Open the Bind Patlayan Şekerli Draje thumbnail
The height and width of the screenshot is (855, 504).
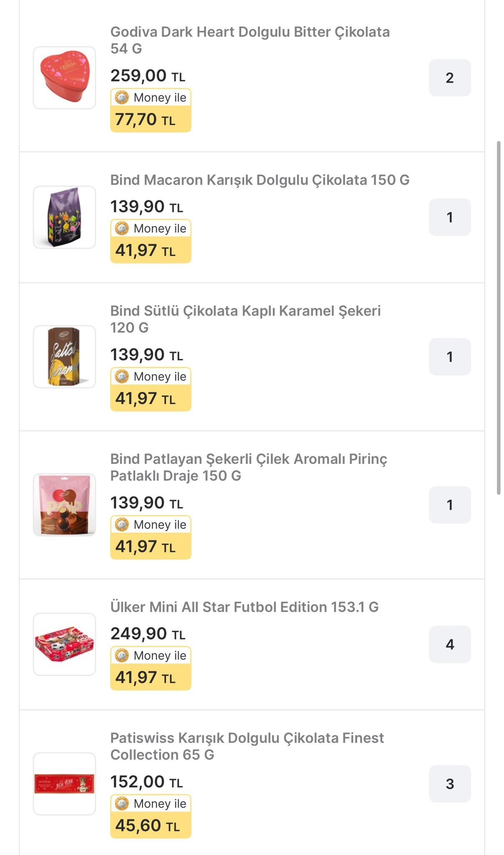[65, 505]
